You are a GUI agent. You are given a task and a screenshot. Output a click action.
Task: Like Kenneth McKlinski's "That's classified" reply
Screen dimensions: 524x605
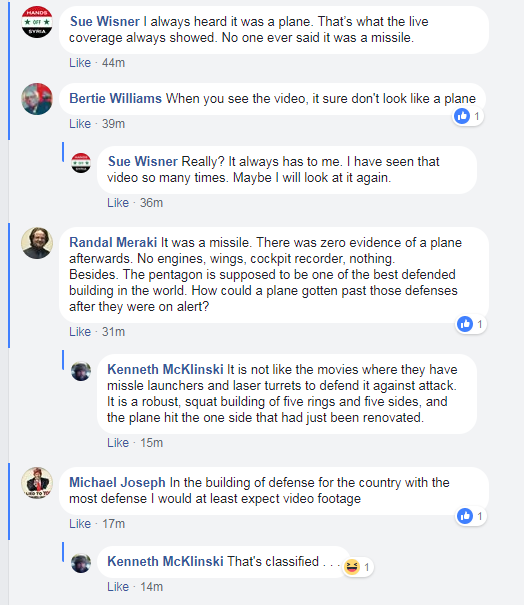118,587
